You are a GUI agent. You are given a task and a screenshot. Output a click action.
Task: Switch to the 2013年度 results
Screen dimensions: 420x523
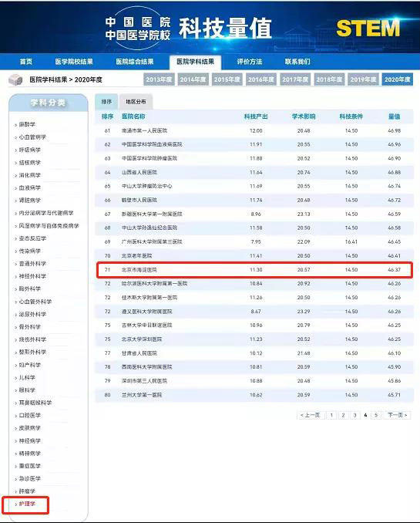pyautogui.click(x=159, y=79)
